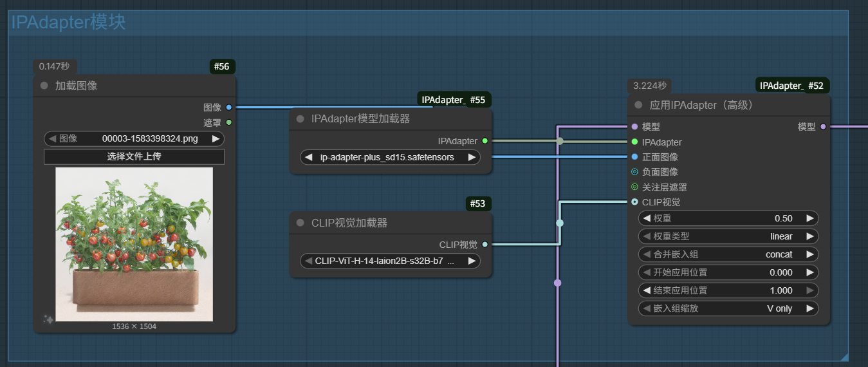Click the IPAdapter模块 group title
This screenshot has height=367, width=868.
(x=68, y=23)
